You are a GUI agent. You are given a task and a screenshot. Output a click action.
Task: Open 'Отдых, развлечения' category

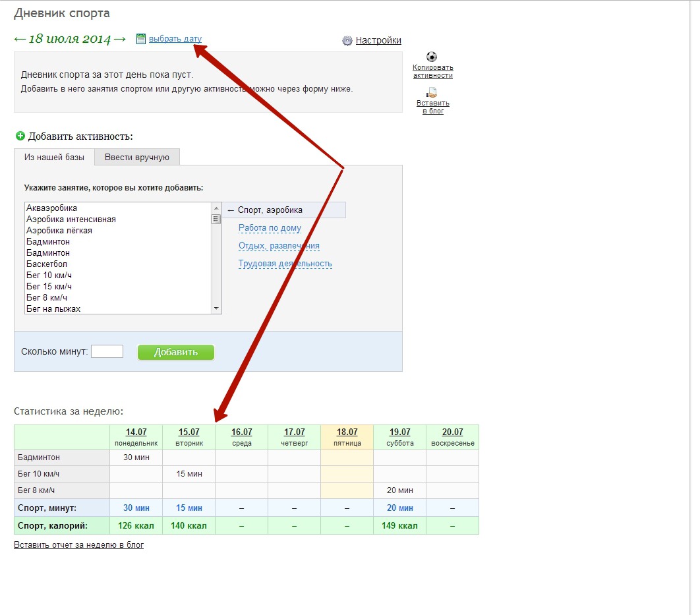pos(279,246)
